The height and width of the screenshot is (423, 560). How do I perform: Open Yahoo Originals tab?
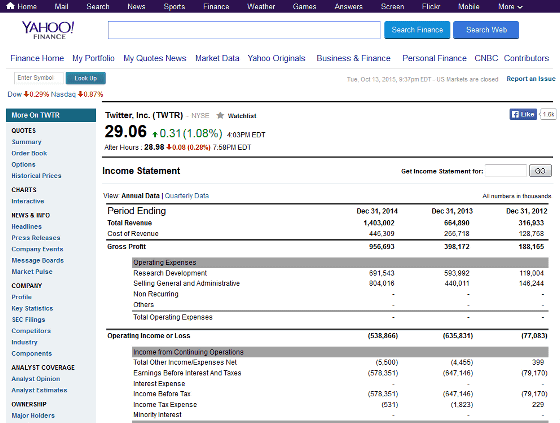tap(276, 58)
